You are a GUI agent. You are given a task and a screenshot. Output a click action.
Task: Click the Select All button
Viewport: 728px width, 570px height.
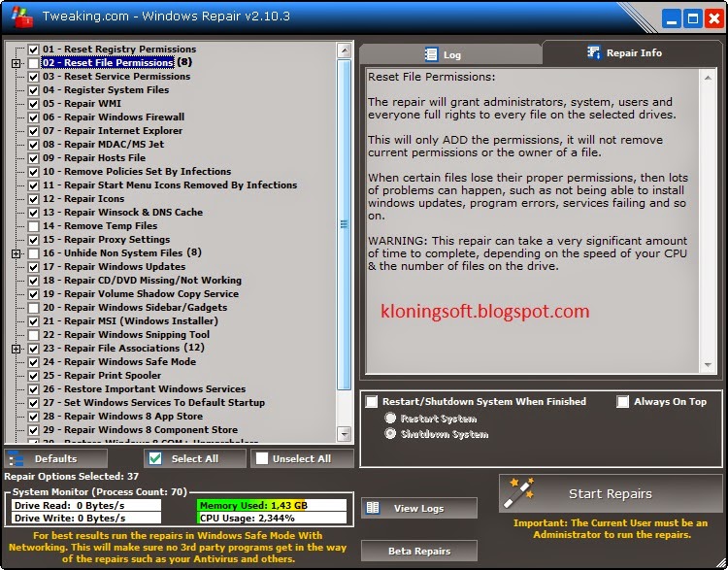(195, 458)
